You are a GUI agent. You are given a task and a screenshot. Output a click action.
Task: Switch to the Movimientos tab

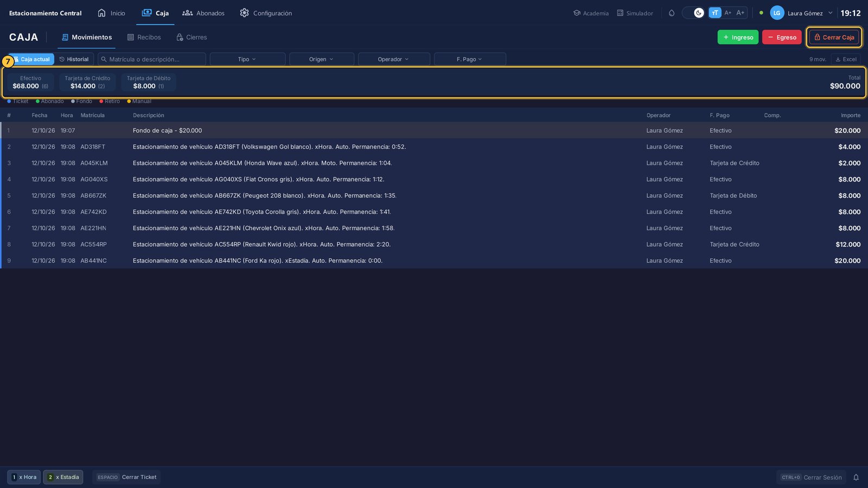pyautogui.click(x=87, y=37)
